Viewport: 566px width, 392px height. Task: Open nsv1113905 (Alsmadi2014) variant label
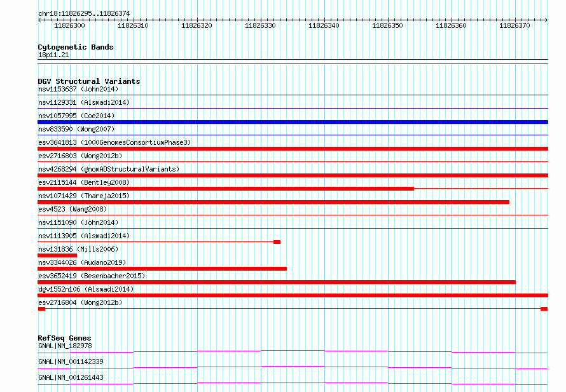[x=84, y=236]
